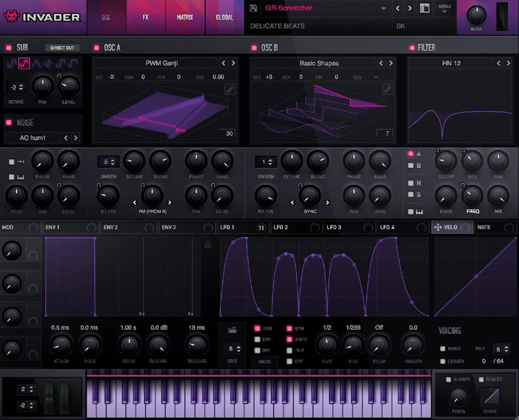The image size is (519, 420).
Task: Open the MATRIX tab
Action: tap(185, 17)
